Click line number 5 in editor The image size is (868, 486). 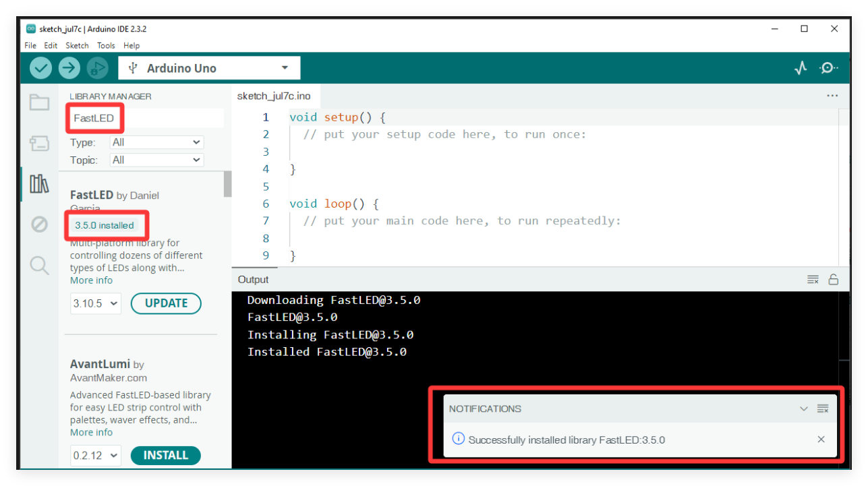click(x=266, y=186)
